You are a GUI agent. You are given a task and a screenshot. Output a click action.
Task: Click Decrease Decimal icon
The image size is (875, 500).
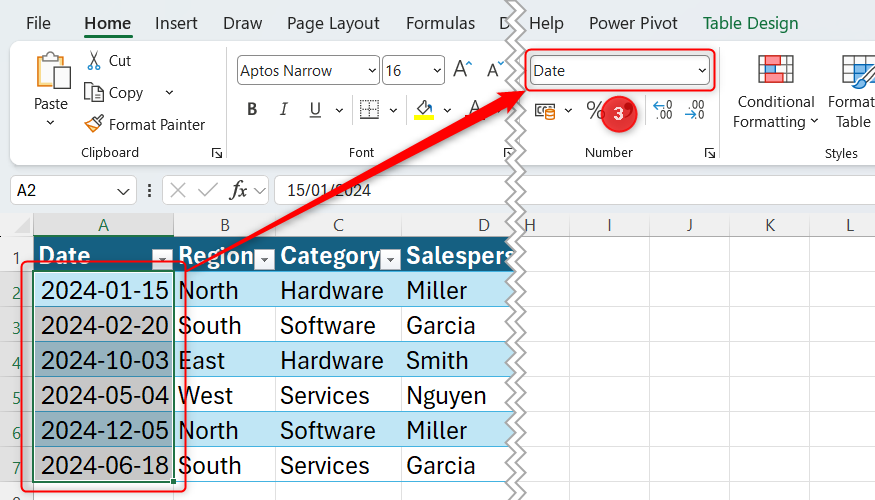[x=695, y=110]
